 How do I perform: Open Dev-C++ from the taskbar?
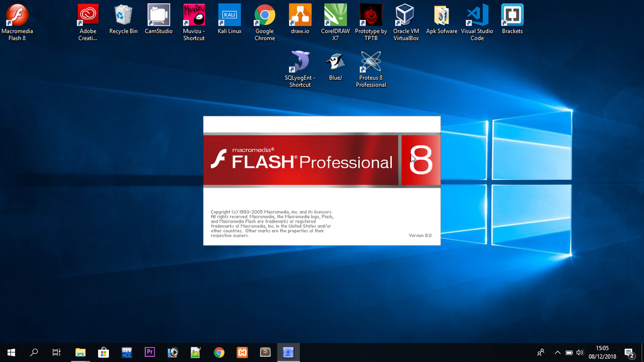click(x=127, y=352)
